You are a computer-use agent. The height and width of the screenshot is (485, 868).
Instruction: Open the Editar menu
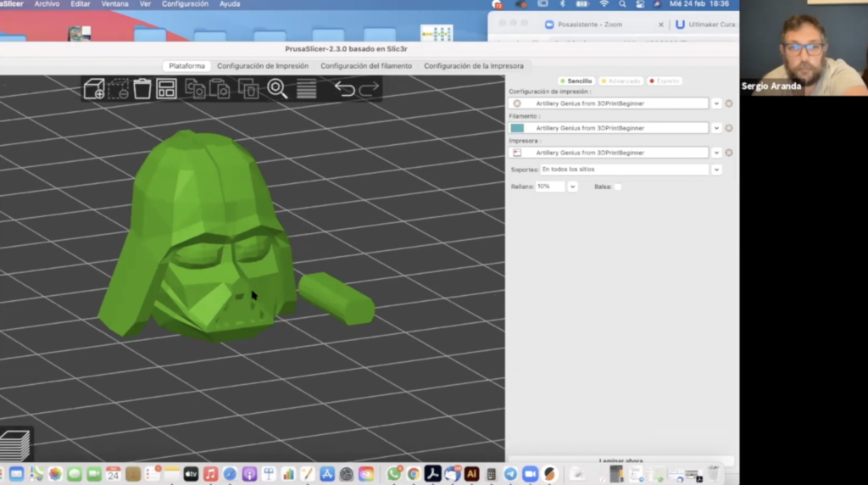pos(81,4)
